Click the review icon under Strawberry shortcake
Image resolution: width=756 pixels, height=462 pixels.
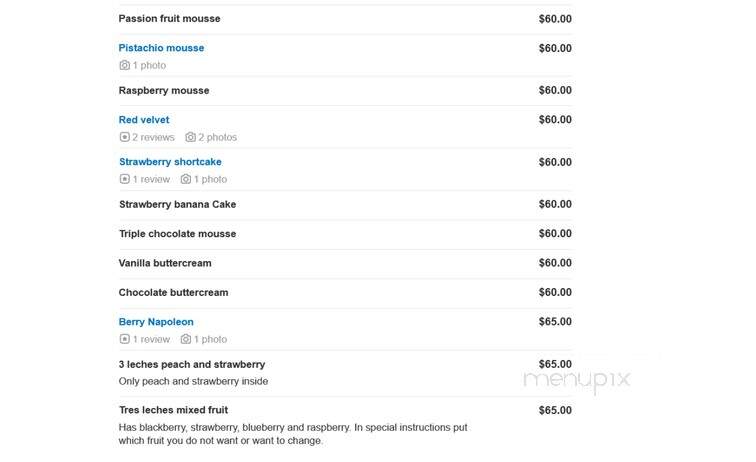[124, 179]
